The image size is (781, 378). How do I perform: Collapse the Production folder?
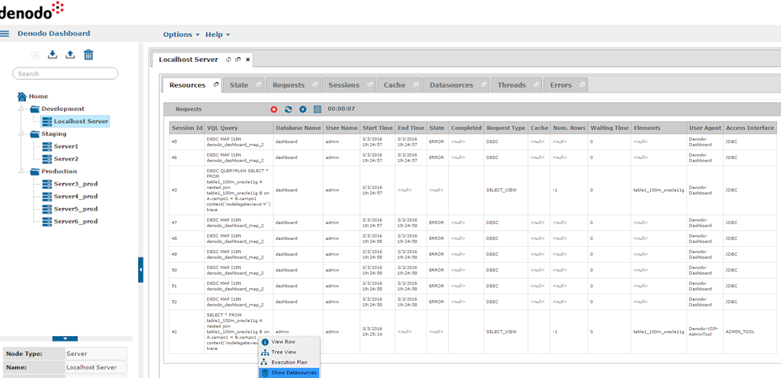[22, 171]
